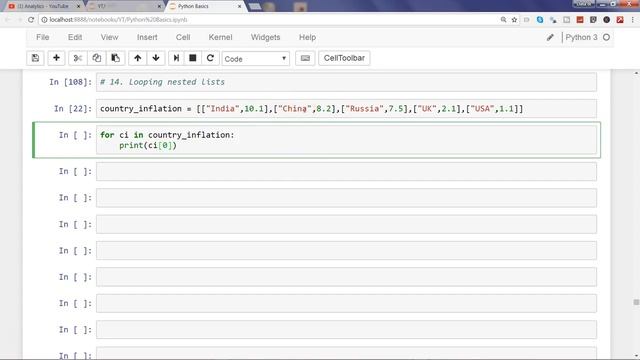The image size is (640, 360).
Task: Click the black round extension icon
Action: 607,20
